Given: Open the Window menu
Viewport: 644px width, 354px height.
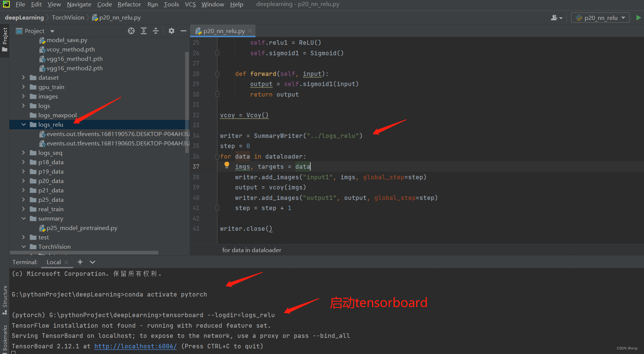Looking at the screenshot, I should 213,4.
